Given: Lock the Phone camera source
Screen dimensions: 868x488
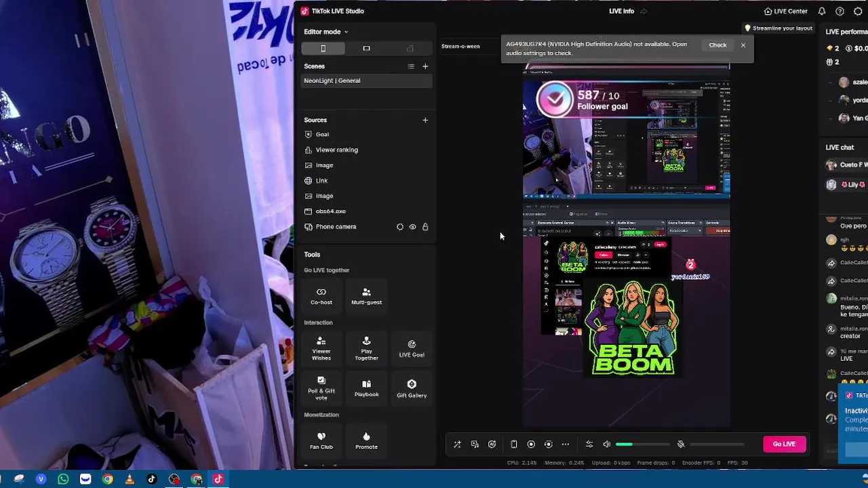Looking at the screenshot, I should click(425, 227).
